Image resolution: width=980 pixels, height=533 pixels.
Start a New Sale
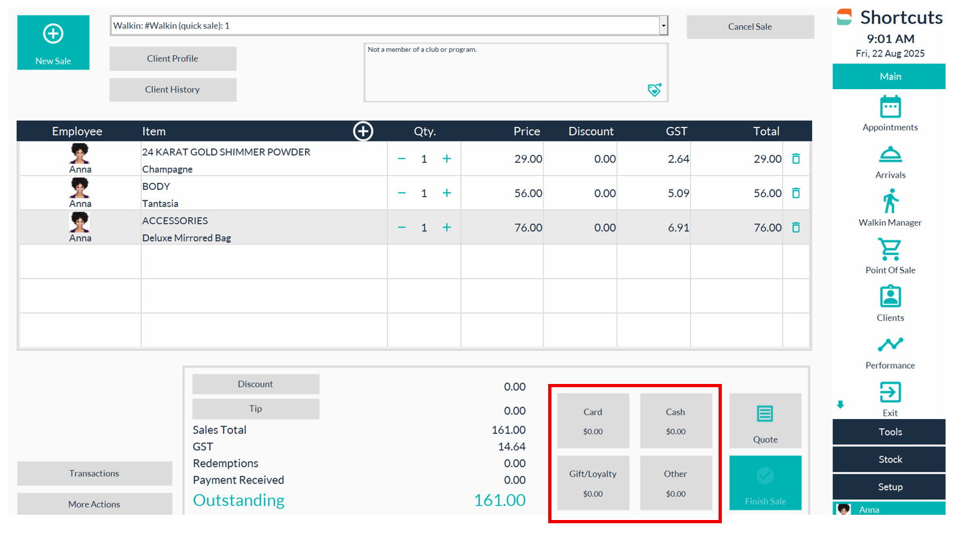tap(53, 42)
